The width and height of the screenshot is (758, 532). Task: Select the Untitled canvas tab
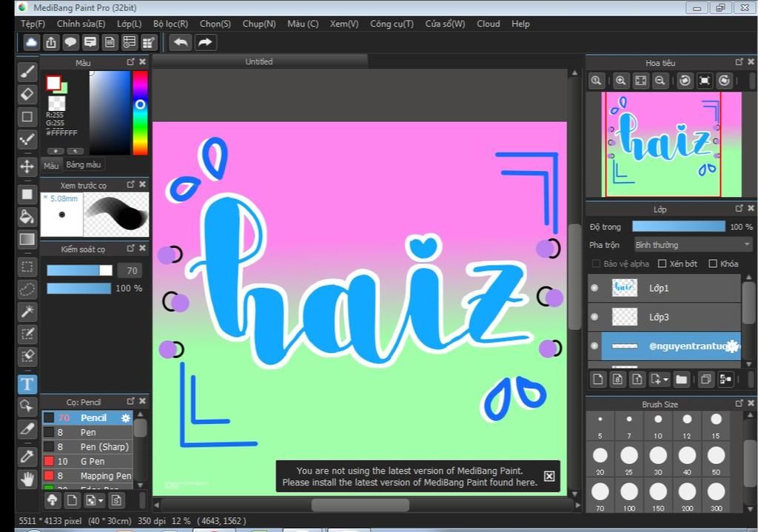[x=259, y=61]
